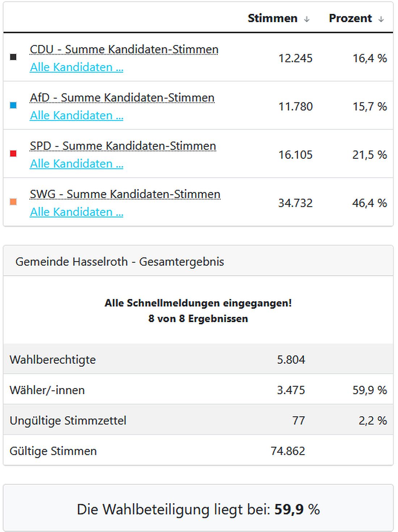Click the red SPD party color square

[x=13, y=153]
